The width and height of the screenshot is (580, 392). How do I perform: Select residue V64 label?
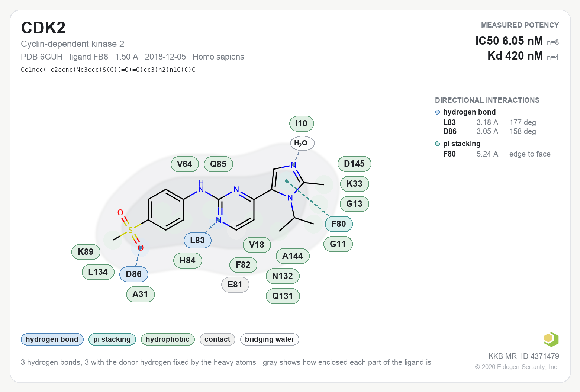(185, 164)
